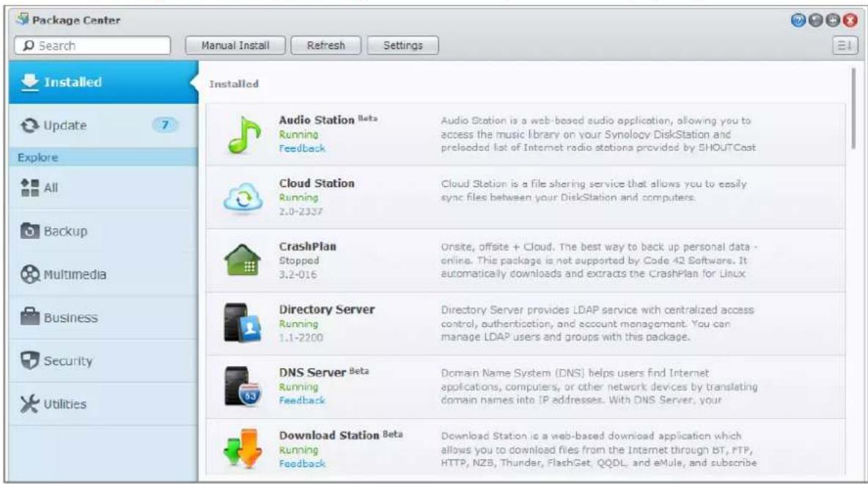The width and height of the screenshot is (868, 484).
Task: Select the Cloud Station package title
Action: (317, 183)
